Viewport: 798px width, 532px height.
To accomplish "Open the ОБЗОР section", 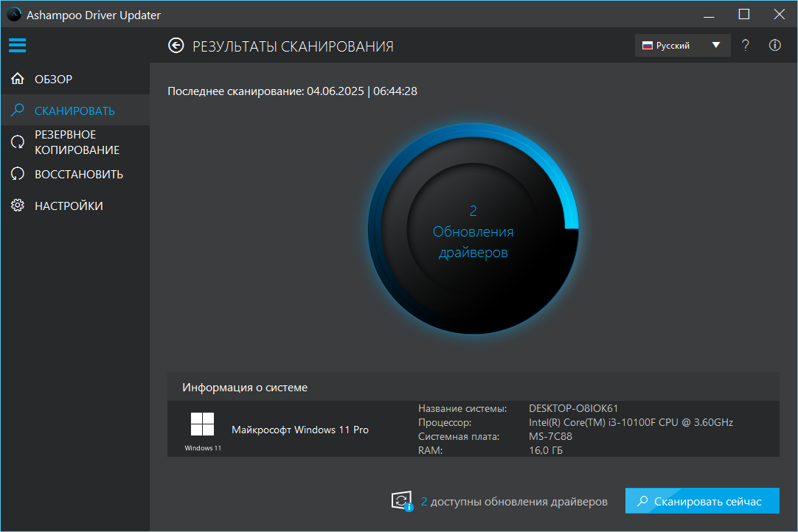I will [75, 79].
